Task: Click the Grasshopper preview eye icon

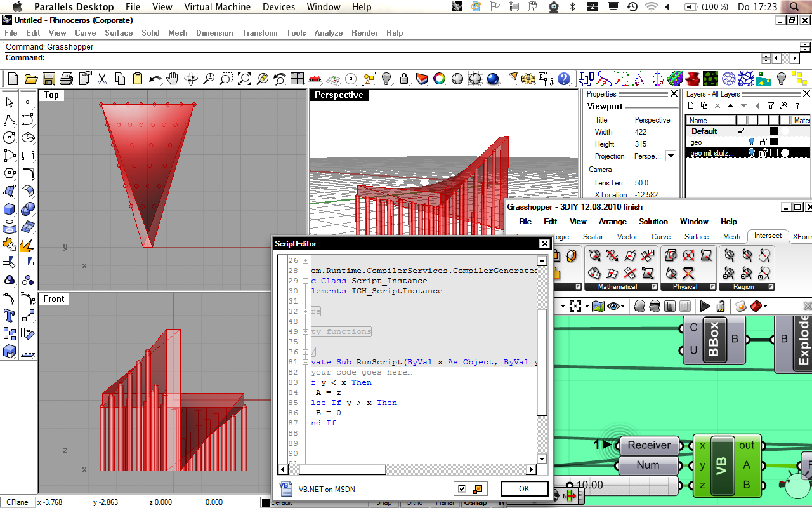Action: pos(613,306)
